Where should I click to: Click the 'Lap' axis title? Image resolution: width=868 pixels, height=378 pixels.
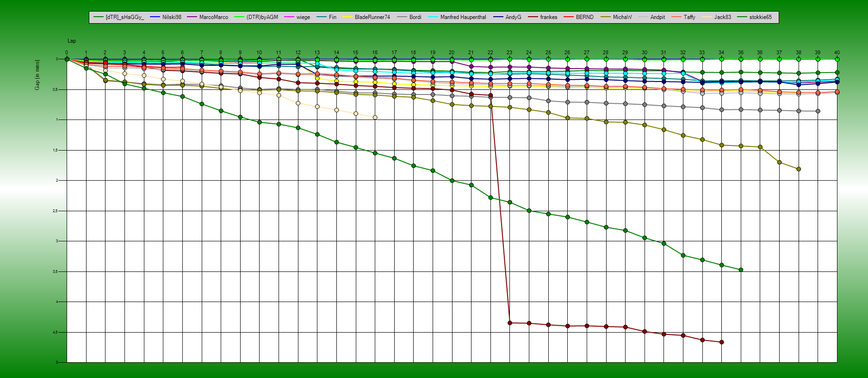click(72, 41)
